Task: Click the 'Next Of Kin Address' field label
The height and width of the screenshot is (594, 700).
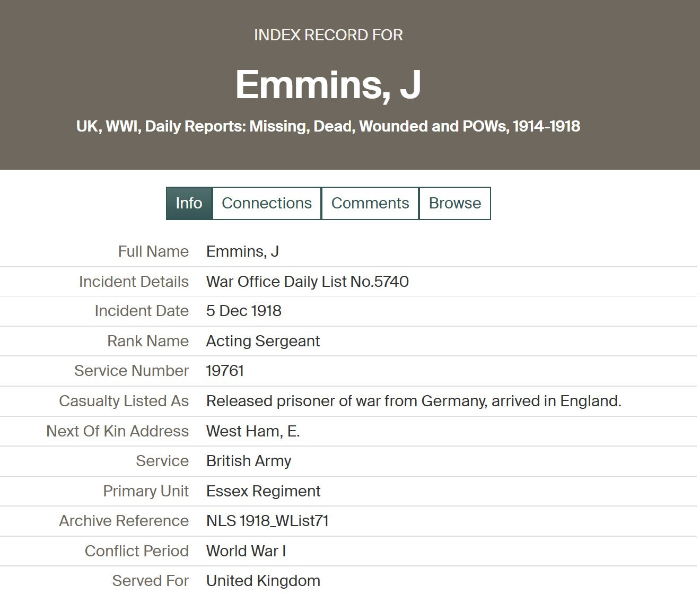Action: 117,431
